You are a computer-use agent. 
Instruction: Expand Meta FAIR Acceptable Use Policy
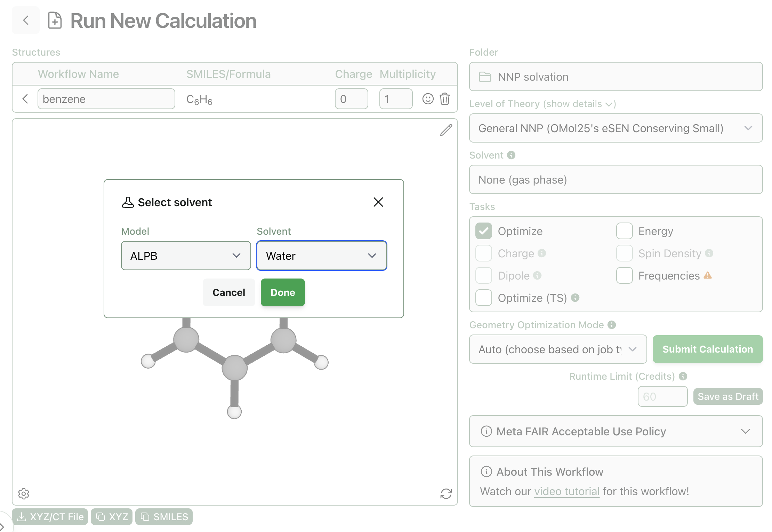coord(616,431)
